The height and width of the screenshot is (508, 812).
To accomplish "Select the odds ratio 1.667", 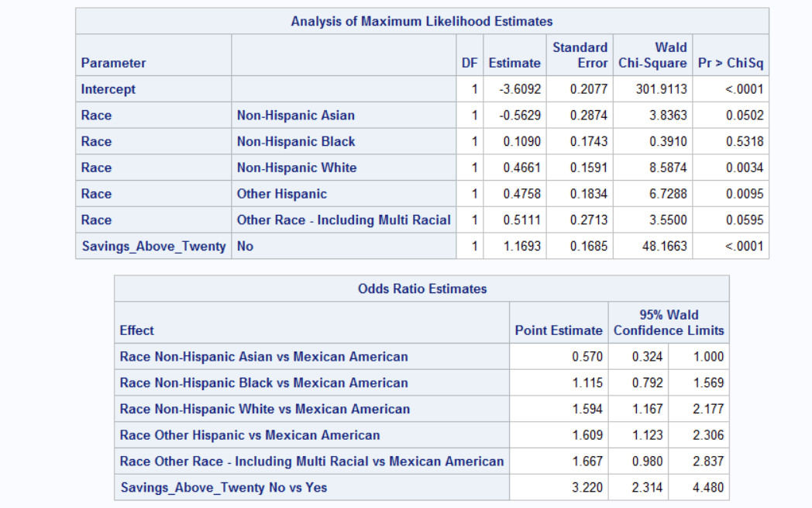I will coord(587,461).
